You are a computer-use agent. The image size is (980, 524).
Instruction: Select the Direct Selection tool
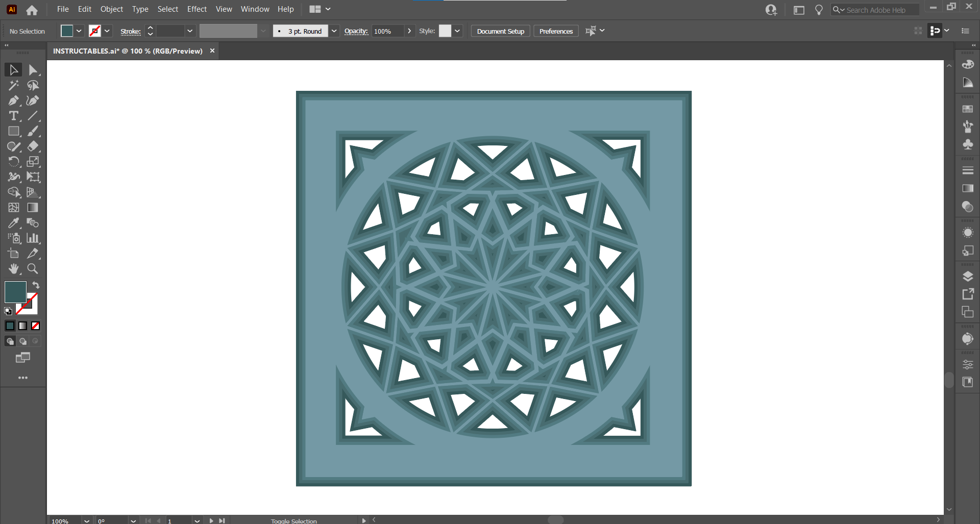coord(33,70)
